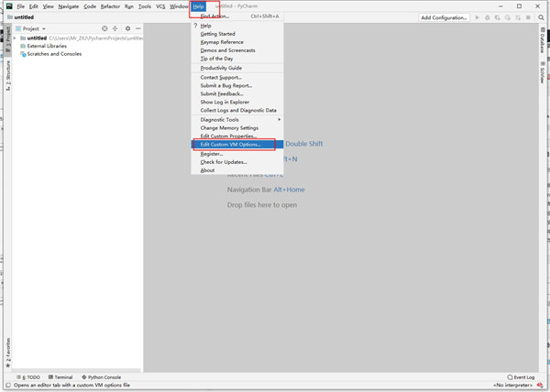Open the SciView side tab
Screen dimensions: 550x392
tap(543, 72)
